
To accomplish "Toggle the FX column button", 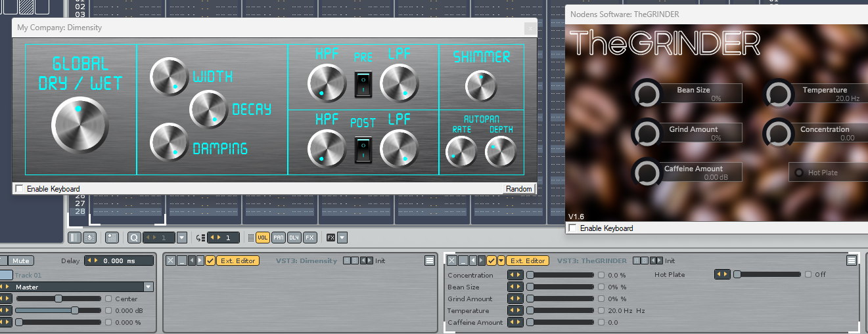I will (x=309, y=238).
